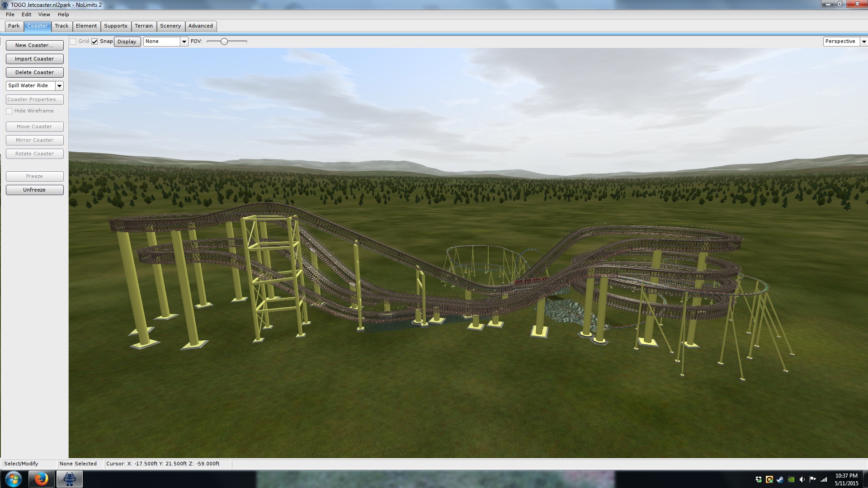This screenshot has height=488, width=868.
Task: Click the Dropbox tray icon
Action: point(759,479)
